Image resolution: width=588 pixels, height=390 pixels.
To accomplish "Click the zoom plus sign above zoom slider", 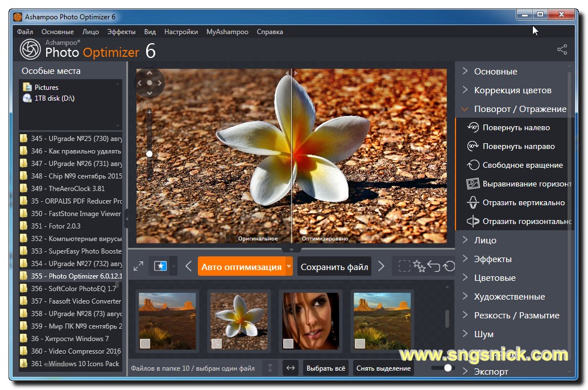I will (149, 112).
